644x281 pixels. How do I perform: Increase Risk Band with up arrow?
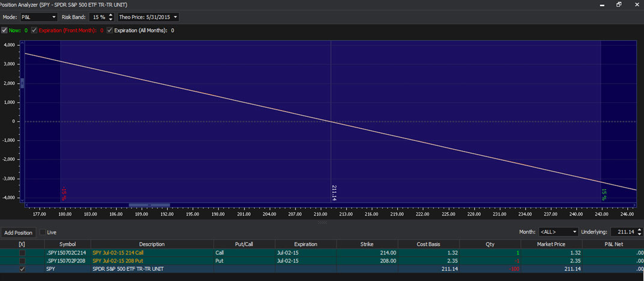coord(112,15)
